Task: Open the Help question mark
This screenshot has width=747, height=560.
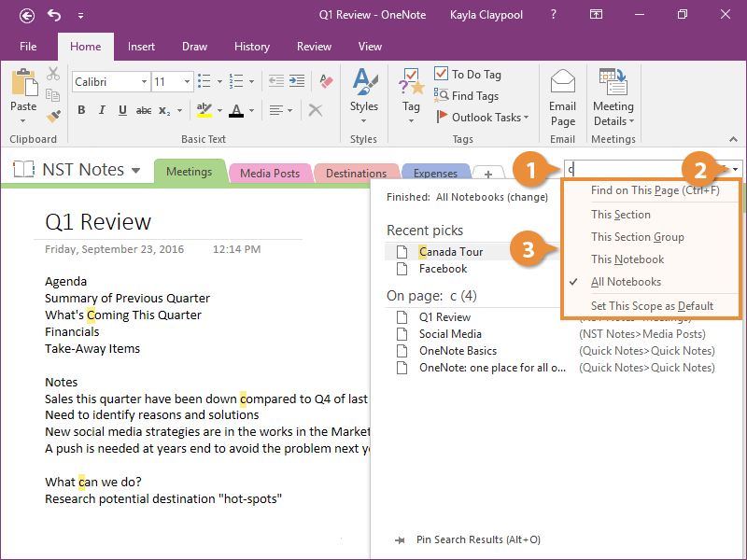Action: tap(553, 15)
